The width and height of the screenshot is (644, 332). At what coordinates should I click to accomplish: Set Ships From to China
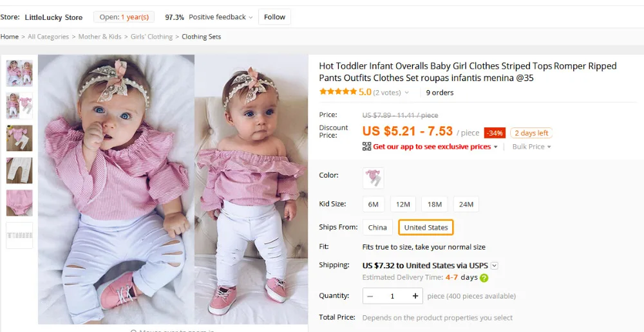[x=377, y=227]
